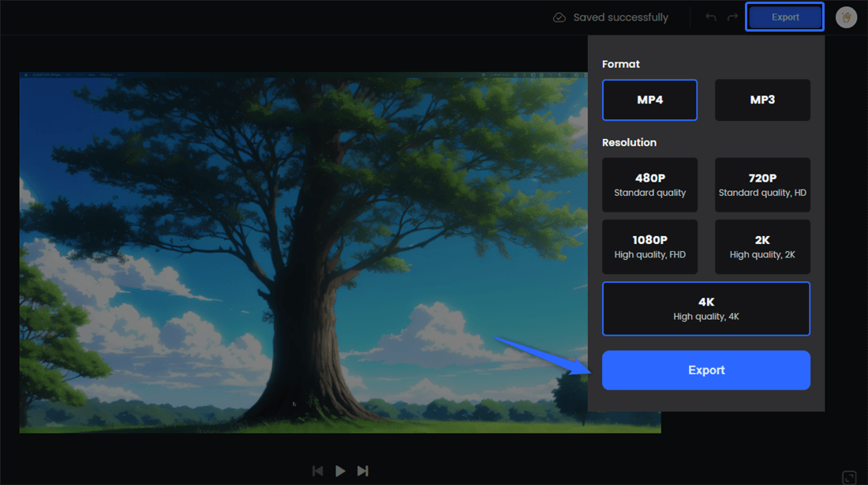The image size is (868, 485).
Task: Click the tree video preview canvas
Action: (300, 253)
